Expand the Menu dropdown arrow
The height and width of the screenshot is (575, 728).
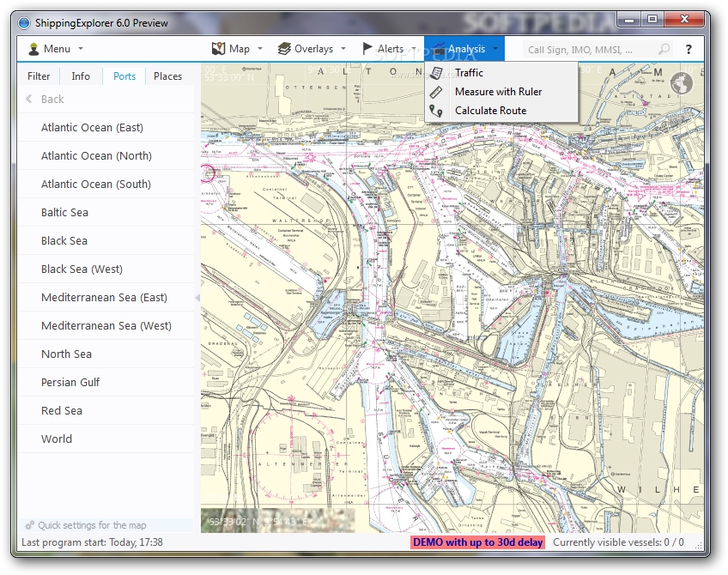pos(81,48)
